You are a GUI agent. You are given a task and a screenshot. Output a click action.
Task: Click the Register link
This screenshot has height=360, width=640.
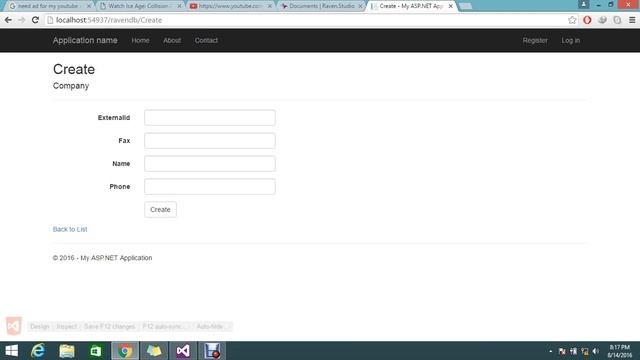point(535,40)
